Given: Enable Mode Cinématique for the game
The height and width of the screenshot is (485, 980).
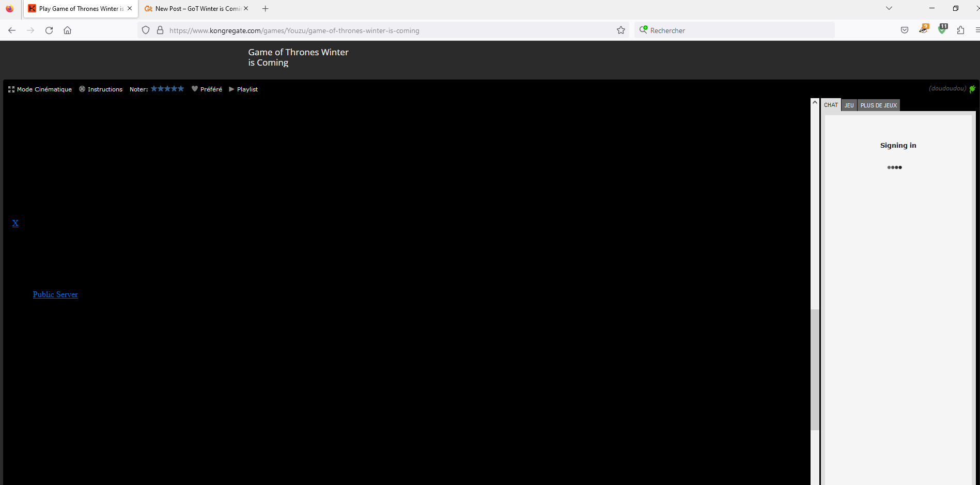Looking at the screenshot, I should point(40,89).
